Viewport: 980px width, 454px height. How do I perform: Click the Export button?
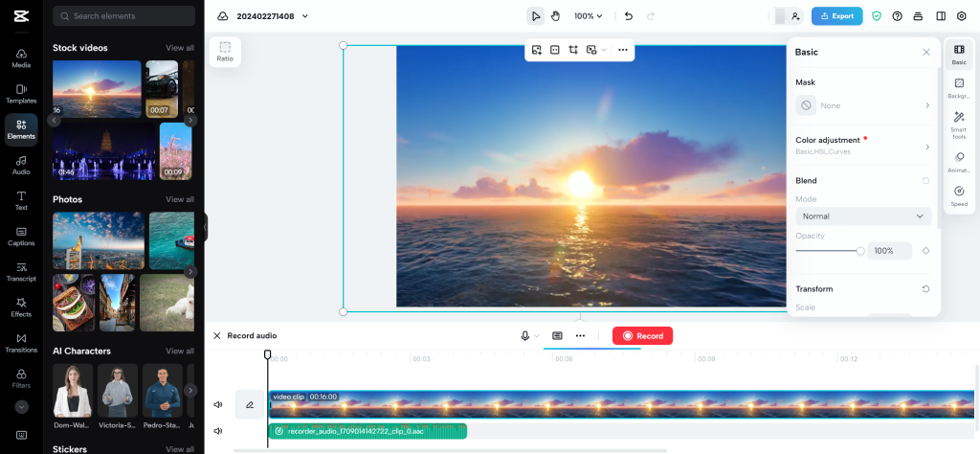(836, 16)
